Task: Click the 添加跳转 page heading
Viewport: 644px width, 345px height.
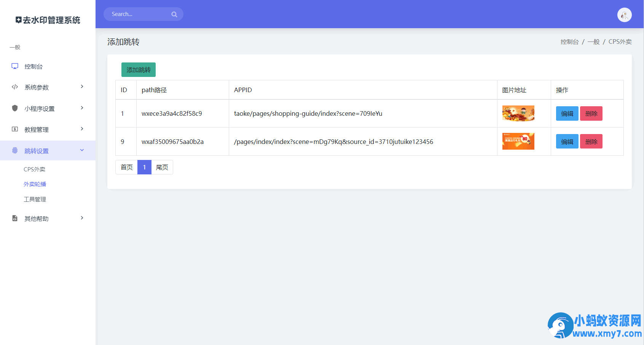Action: (x=123, y=42)
